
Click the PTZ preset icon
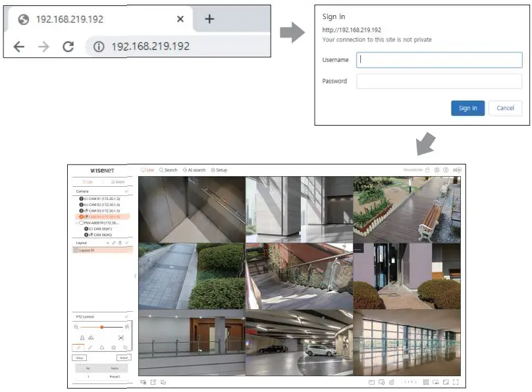(126, 347)
